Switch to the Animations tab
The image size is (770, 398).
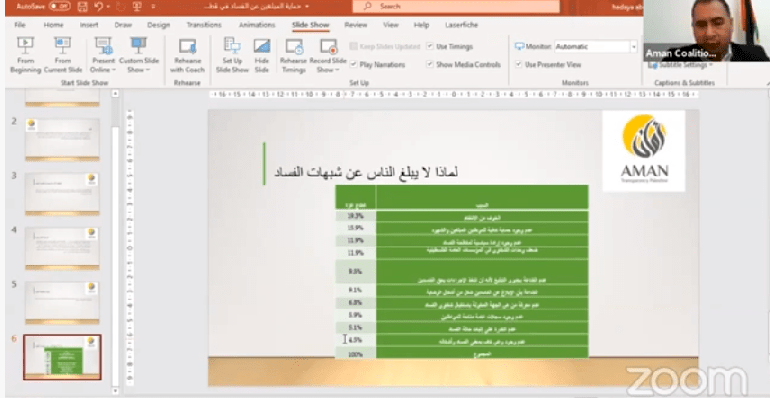tap(257, 25)
